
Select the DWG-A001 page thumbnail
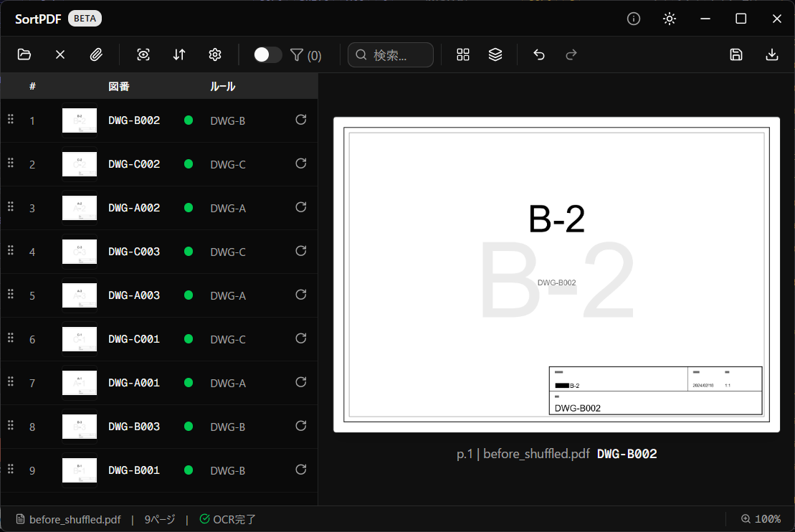80,383
